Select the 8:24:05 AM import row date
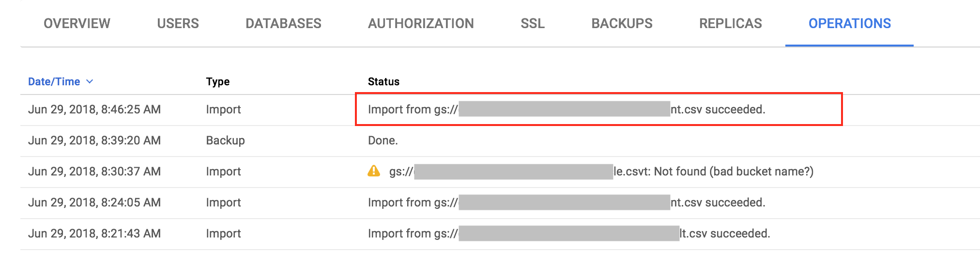This screenshot has width=980, height=253. point(94,203)
